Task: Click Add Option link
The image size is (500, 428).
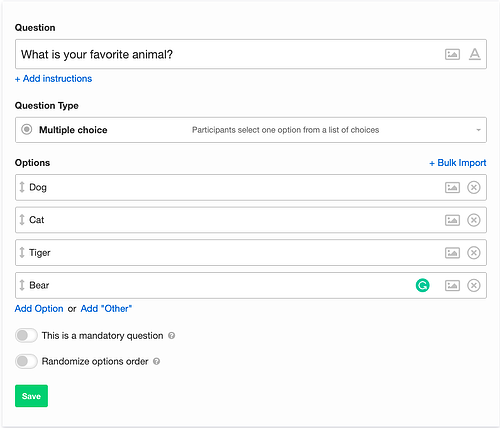Action: pyautogui.click(x=39, y=309)
